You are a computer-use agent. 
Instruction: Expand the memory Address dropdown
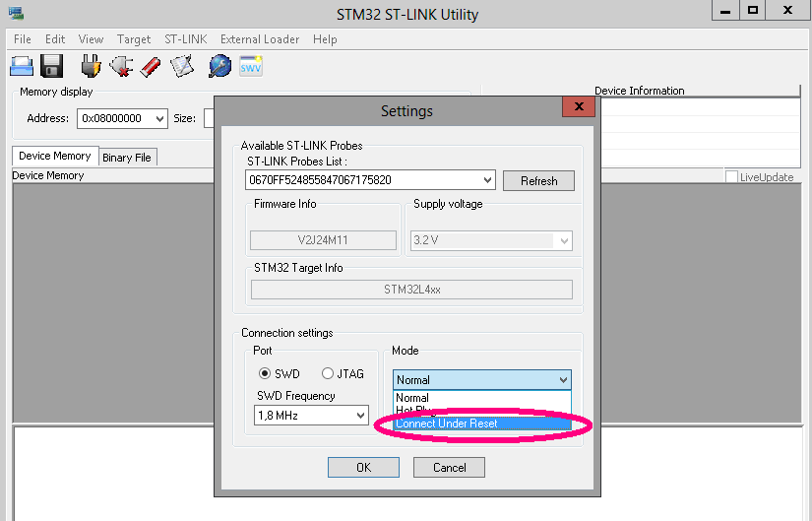click(160, 119)
